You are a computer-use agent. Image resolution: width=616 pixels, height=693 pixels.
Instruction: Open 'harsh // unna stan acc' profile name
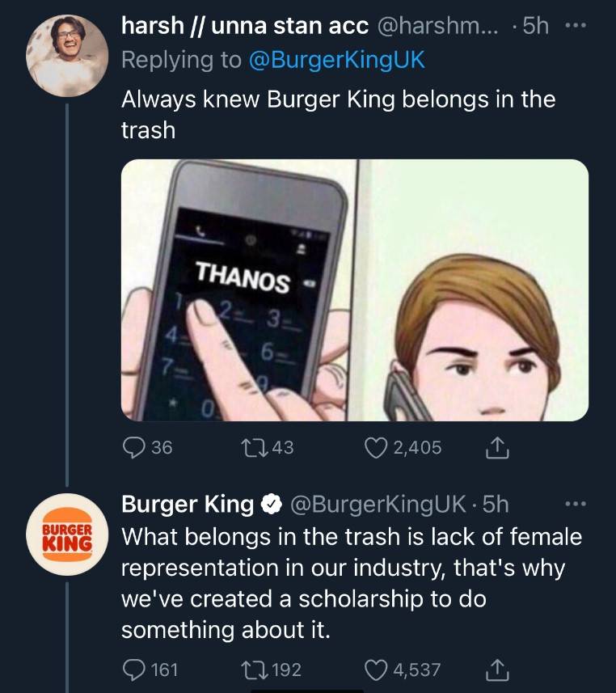[244, 27]
